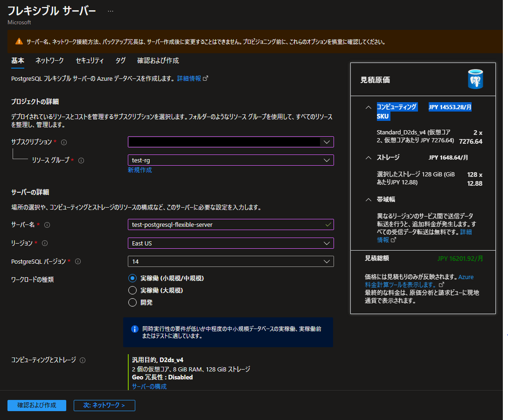Click info icon next to サーバー名

click(47, 225)
